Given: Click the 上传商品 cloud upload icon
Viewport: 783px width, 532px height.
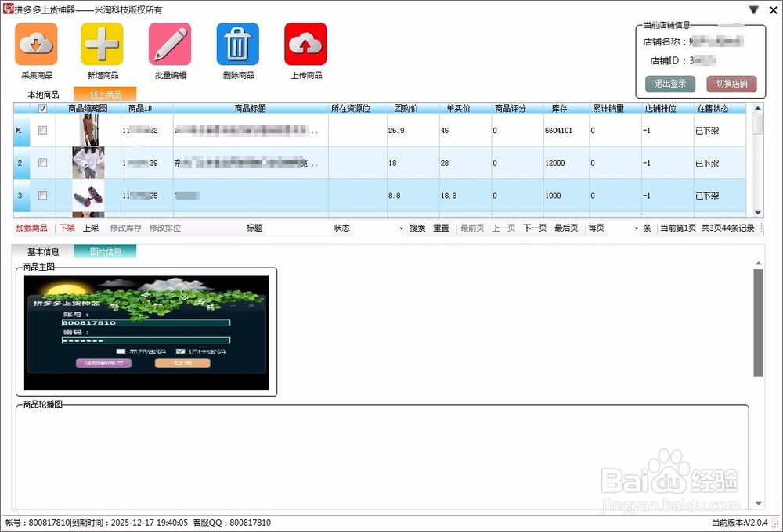Looking at the screenshot, I should (x=305, y=44).
